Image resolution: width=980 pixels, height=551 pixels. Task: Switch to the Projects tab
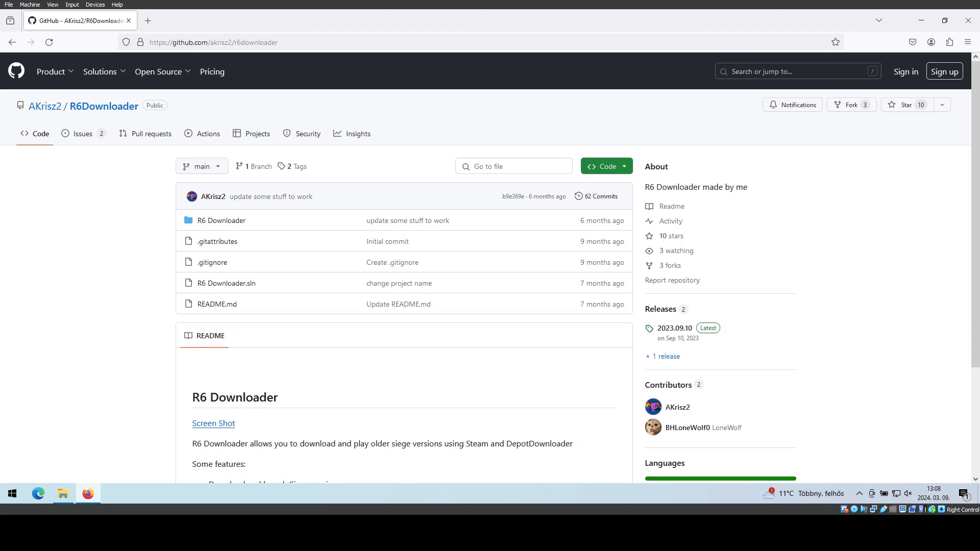(251, 134)
